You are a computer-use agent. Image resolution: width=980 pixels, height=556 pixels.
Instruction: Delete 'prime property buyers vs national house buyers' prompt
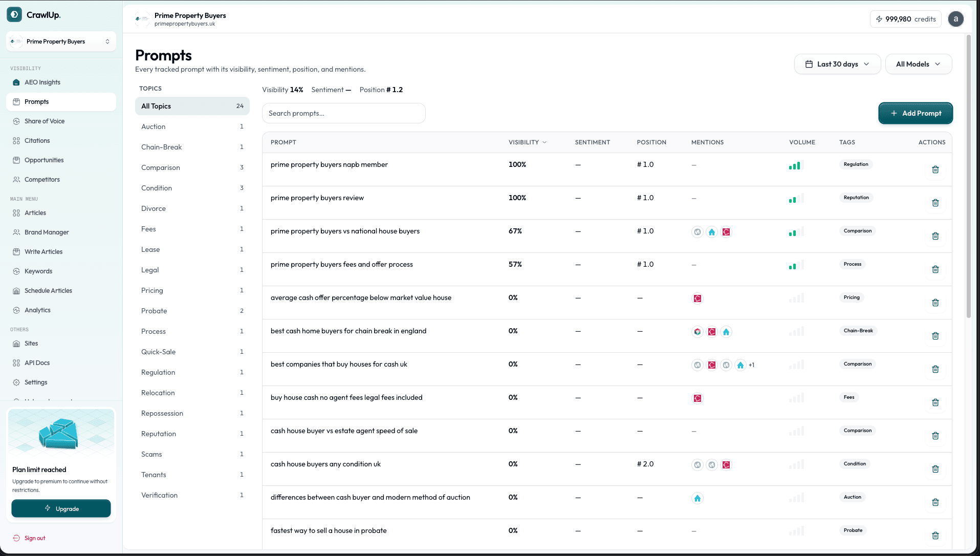(x=935, y=236)
